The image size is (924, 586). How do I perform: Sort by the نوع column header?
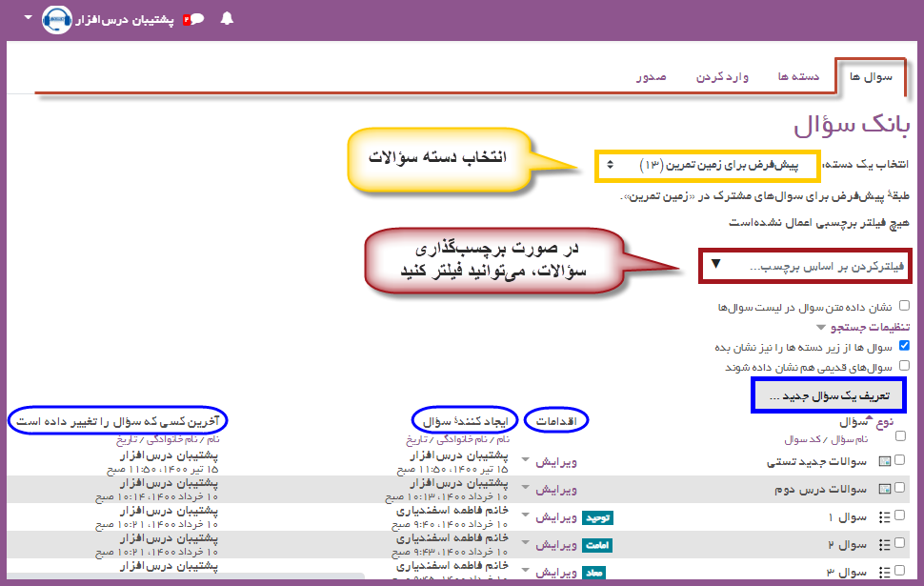coord(884,422)
